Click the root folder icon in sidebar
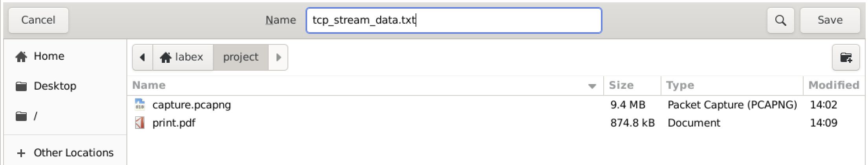 [x=21, y=116]
